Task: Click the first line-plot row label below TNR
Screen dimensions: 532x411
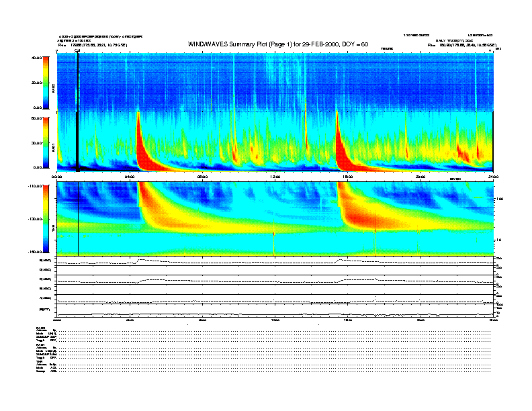Action: 46,261
